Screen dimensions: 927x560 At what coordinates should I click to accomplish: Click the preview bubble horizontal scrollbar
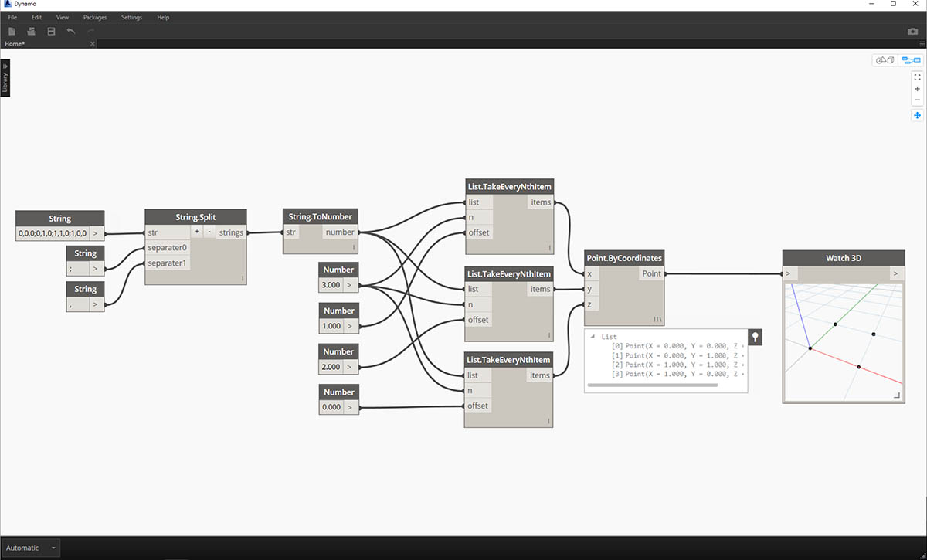tap(652, 385)
